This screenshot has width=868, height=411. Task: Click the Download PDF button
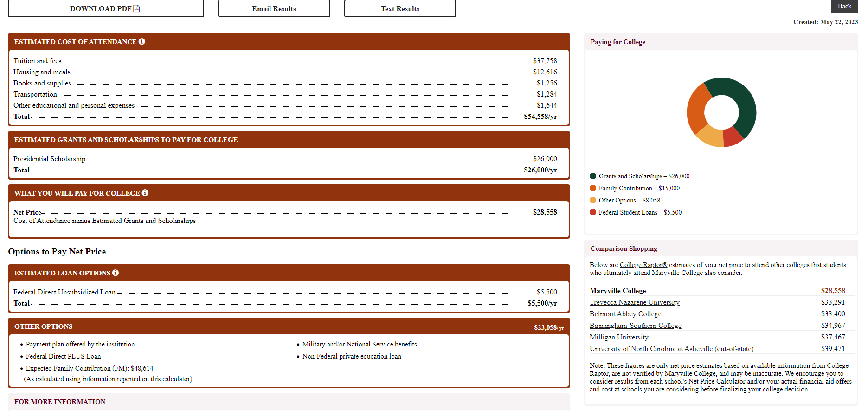pos(105,9)
